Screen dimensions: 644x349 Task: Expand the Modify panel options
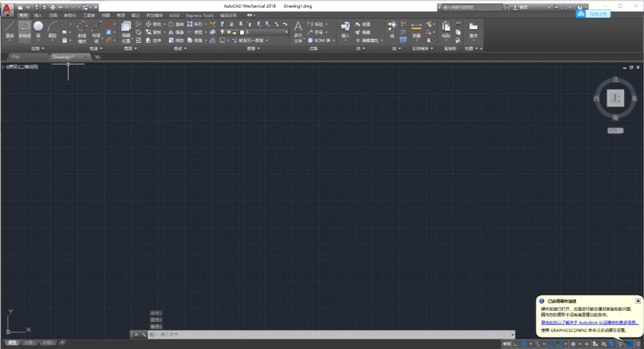click(185, 48)
